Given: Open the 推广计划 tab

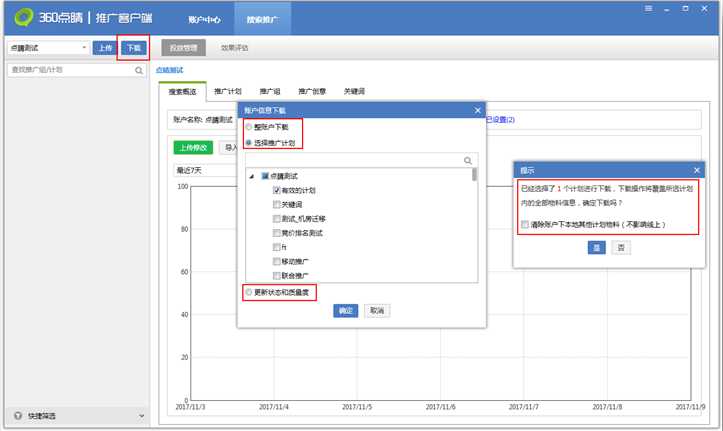Looking at the screenshot, I should [x=227, y=92].
